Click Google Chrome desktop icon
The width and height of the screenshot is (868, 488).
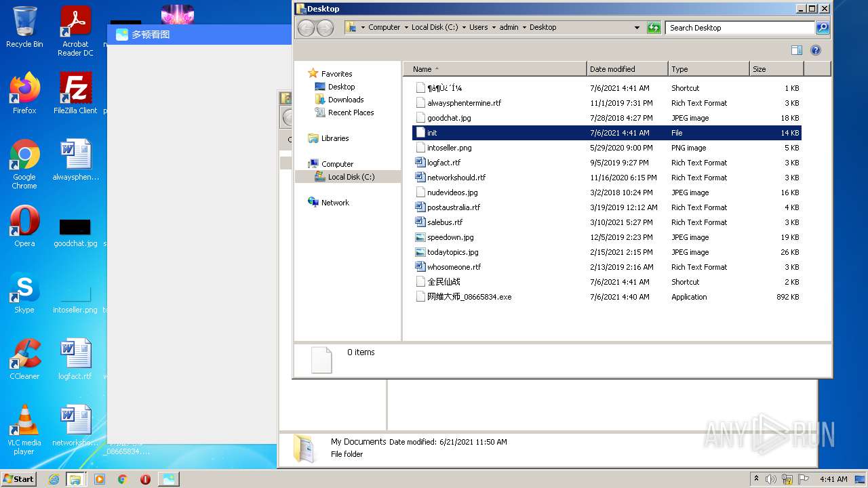[24, 164]
